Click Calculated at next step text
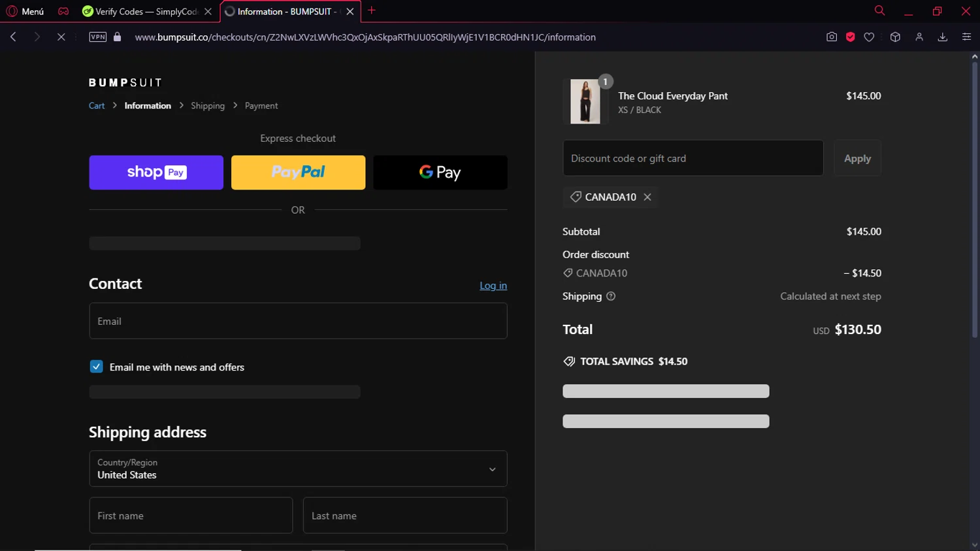Image resolution: width=980 pixels, height=551 pixels. (830, 296)
